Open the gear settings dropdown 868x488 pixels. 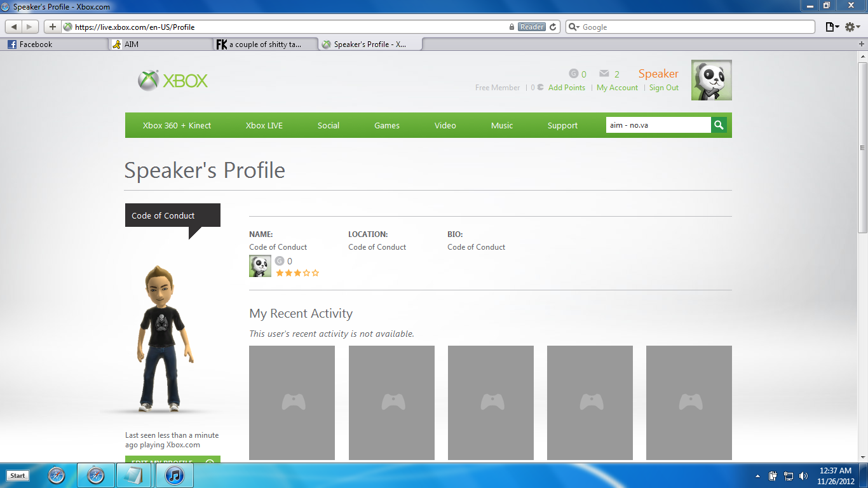pos(852,27)
